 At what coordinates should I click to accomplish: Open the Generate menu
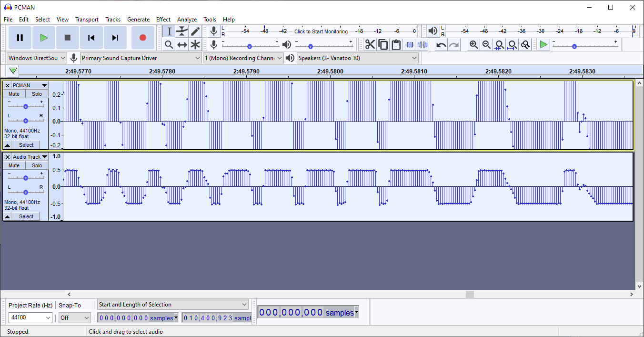(138, 20)
